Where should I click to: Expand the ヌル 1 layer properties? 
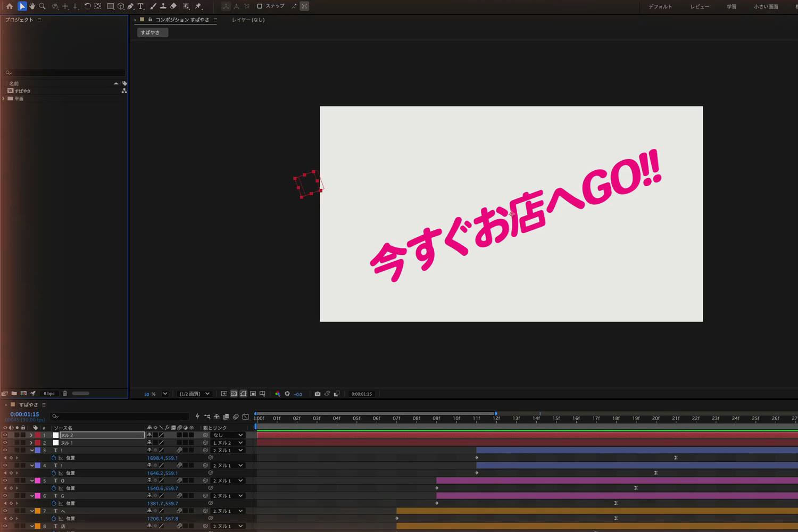tap(31, 443)
